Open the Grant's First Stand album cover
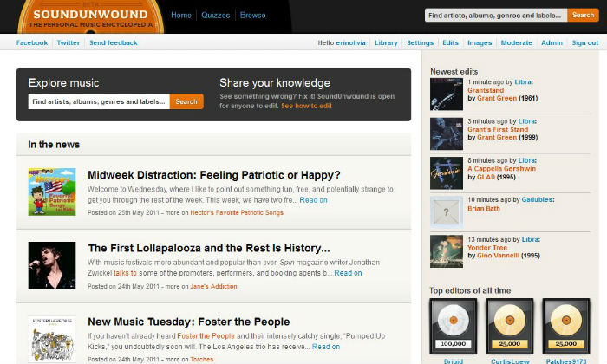The image size is (607, 364). (447, 133)
